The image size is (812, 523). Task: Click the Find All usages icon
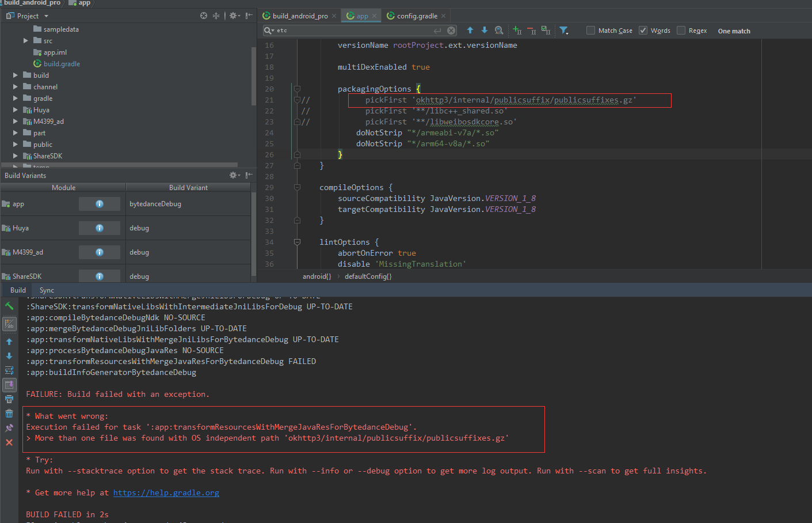(x=499, y=31)
